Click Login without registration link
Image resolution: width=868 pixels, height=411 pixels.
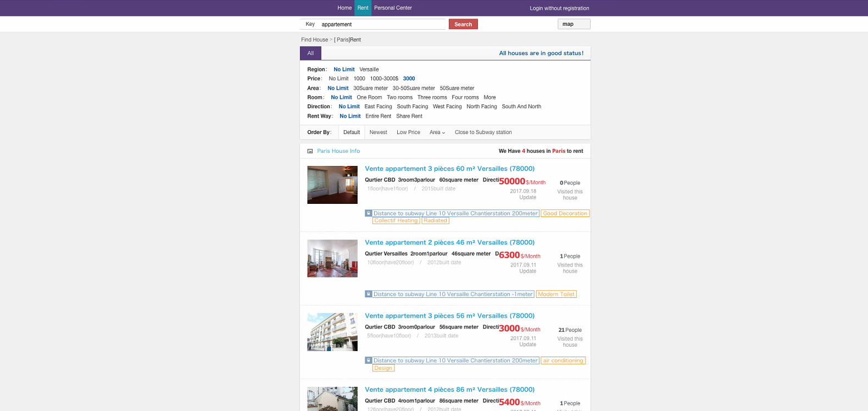pyautogui.click(x=559, y=8)
